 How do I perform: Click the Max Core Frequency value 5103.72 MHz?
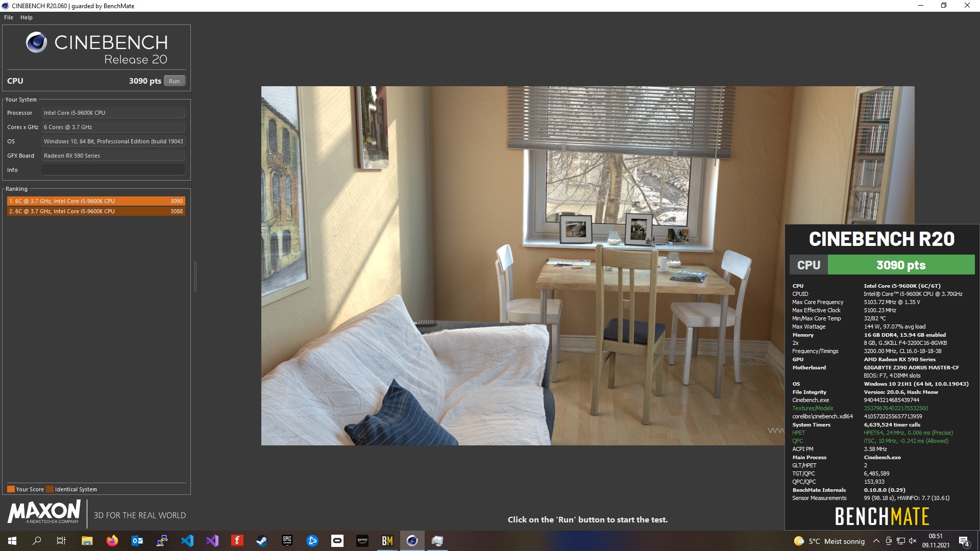click(892, 302)
